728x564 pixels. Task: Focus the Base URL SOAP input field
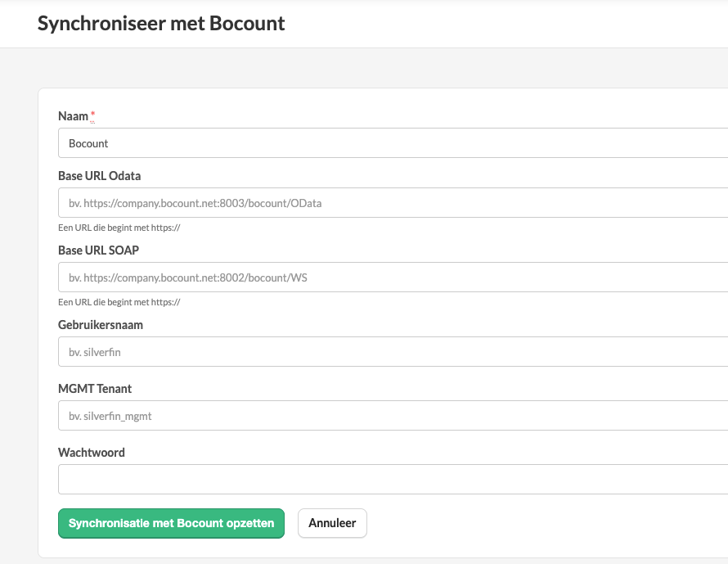(x=393, y=277)
